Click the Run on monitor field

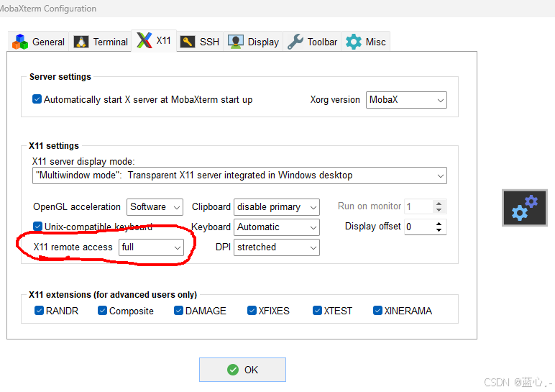click(x=419, y=207)
